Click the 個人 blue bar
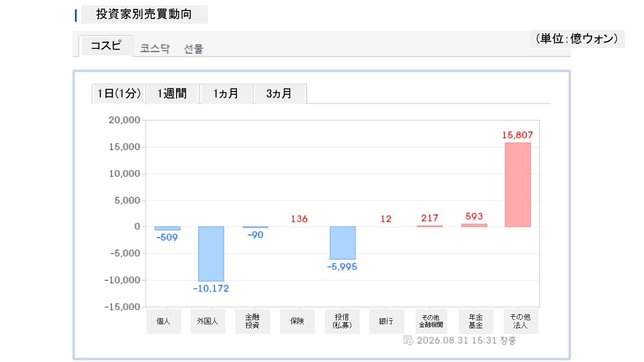This screenshot has height=362, width=644. pyautogui.click(x=167, y=228)
